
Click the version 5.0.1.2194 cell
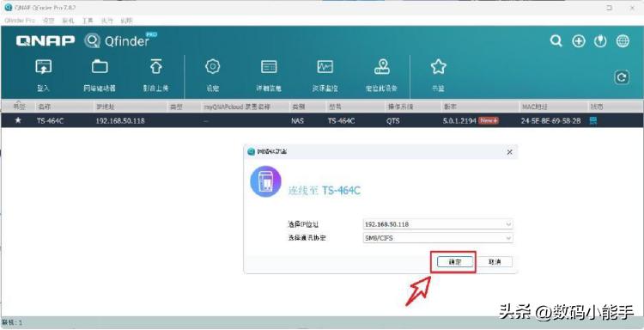tap(459, 121)
